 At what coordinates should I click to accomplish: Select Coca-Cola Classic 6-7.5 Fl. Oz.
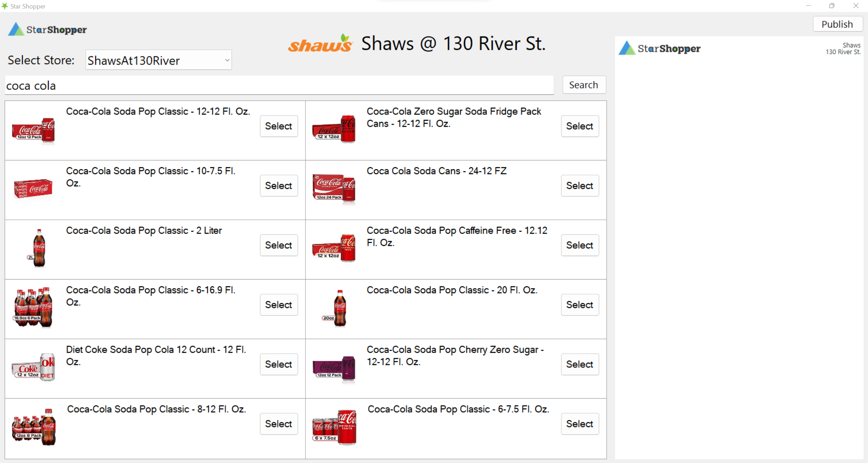click(x=579, y=424)
